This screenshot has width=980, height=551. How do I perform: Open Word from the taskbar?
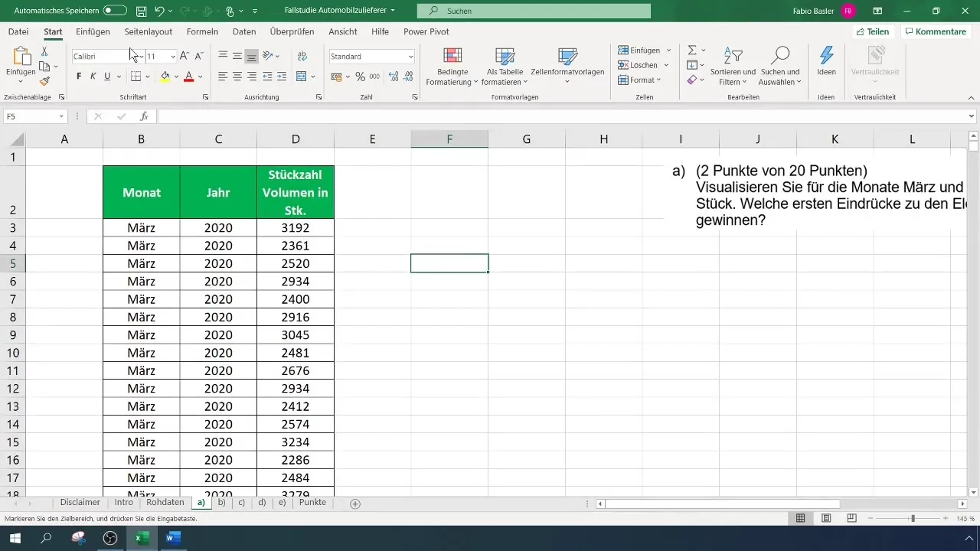(x=172, y=538)
